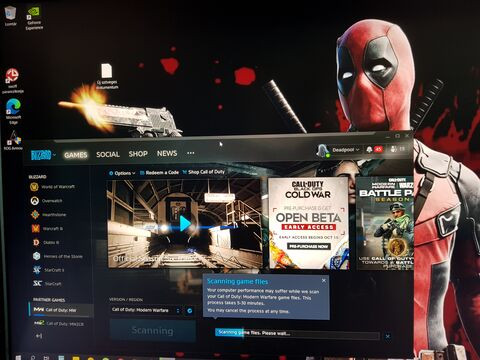Click the Redeem a Code link
480x360 pixels.
click(159, 172)
